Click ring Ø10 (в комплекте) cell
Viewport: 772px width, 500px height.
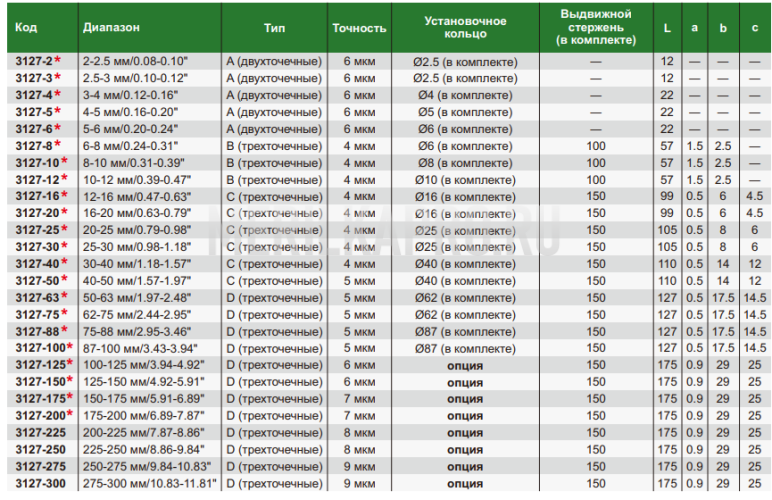[x=465, y=180]
